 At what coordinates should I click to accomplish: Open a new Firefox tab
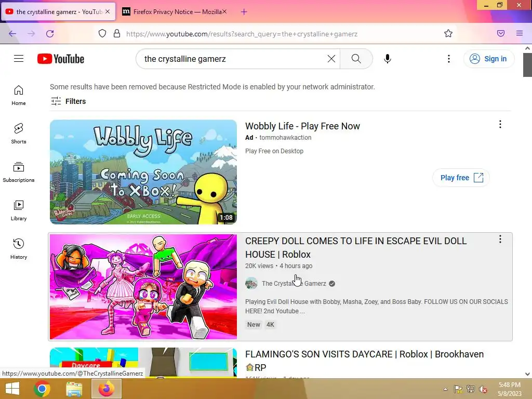pos(244,12)
